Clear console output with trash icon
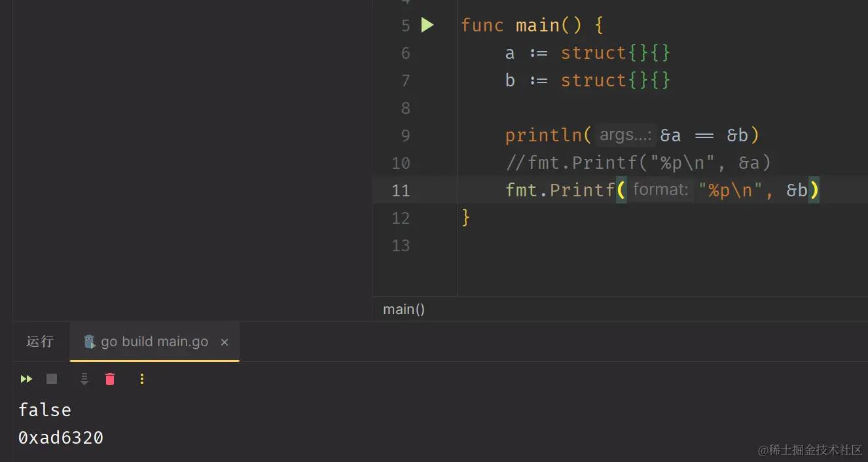The width and height of the screenshot is (868, 462). tap(110, 379)
